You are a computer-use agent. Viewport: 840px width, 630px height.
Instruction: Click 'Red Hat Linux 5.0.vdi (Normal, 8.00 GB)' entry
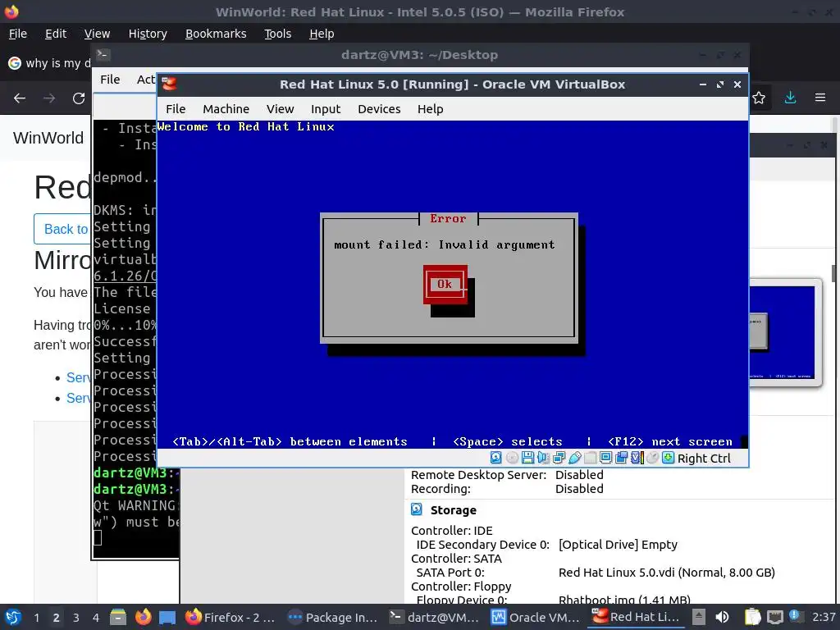coord(666,572)
